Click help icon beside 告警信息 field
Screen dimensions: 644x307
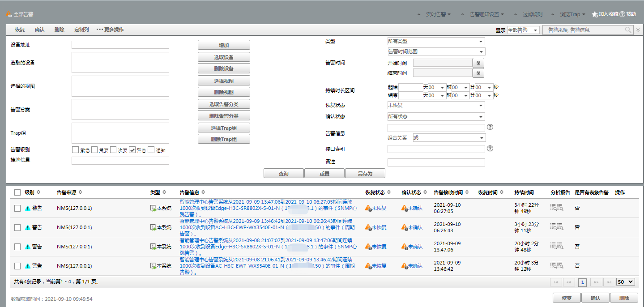(490, 127)
